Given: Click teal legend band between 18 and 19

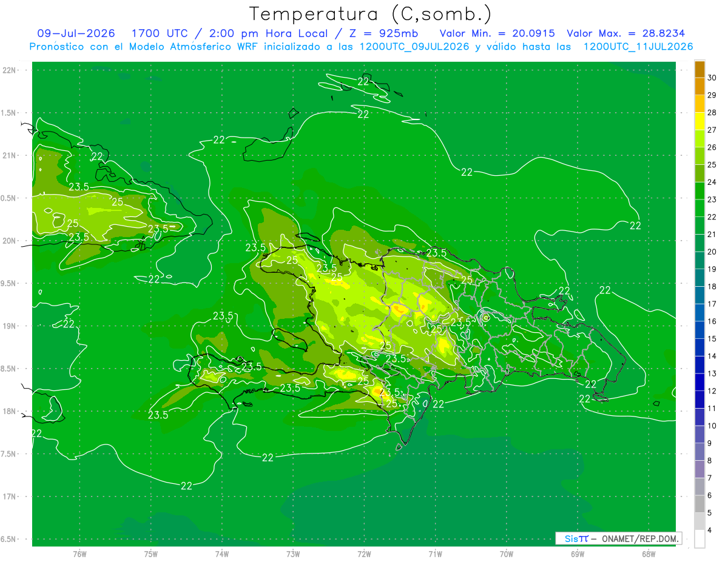Looking at the screenshot, I should [699, 278].
